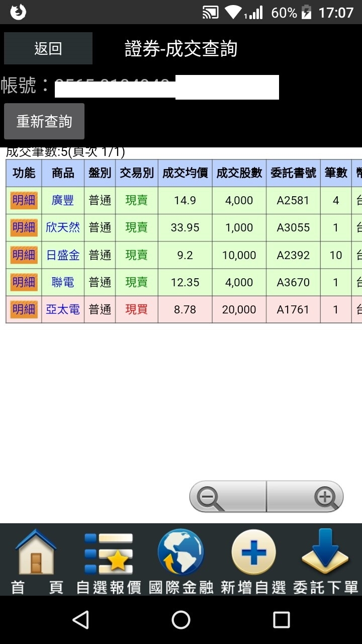Click the shares cell 20,000
The width and height of the screenshot is (362, 644).
click(x=239, y=309)
